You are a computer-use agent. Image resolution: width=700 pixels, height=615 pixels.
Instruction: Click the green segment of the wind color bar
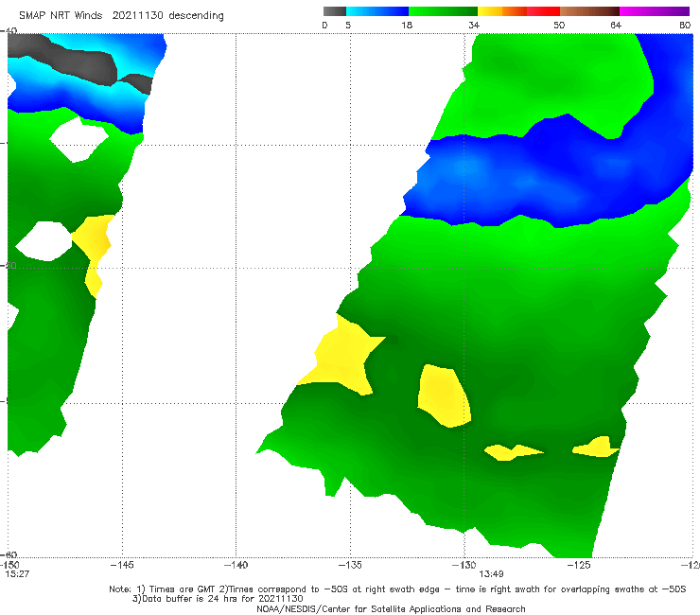coord(443,11)
